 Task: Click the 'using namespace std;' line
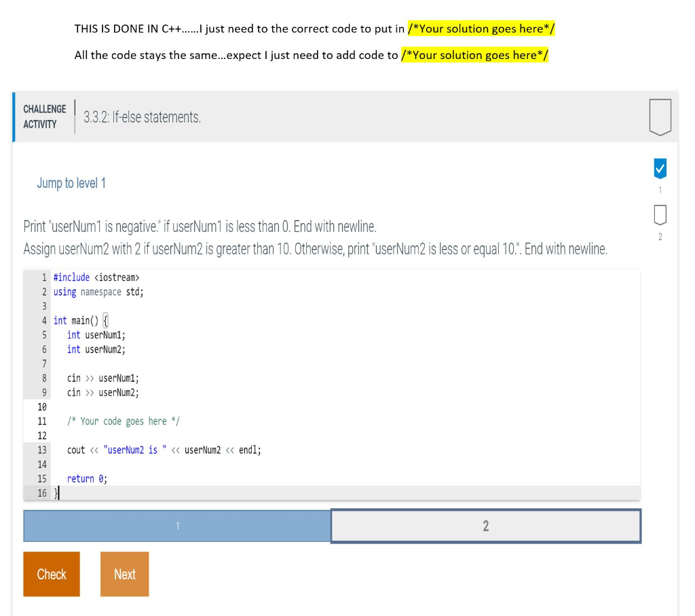tap(98, 292)
